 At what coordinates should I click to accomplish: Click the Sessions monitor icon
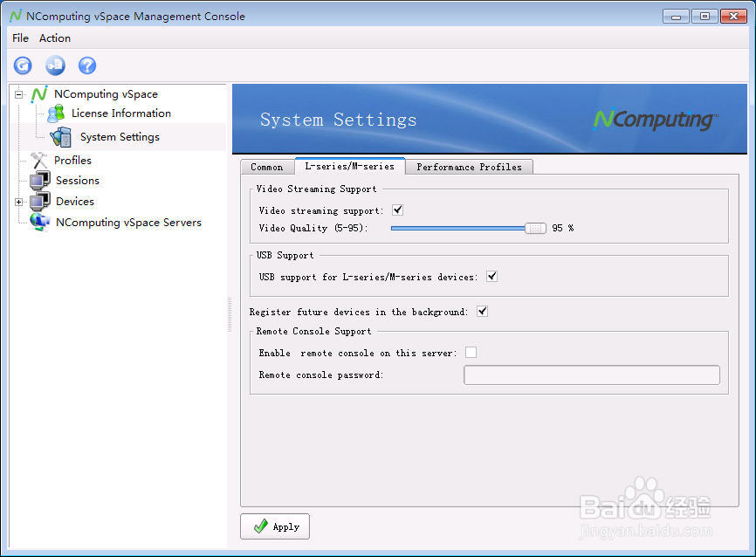[x=39, y=181]
